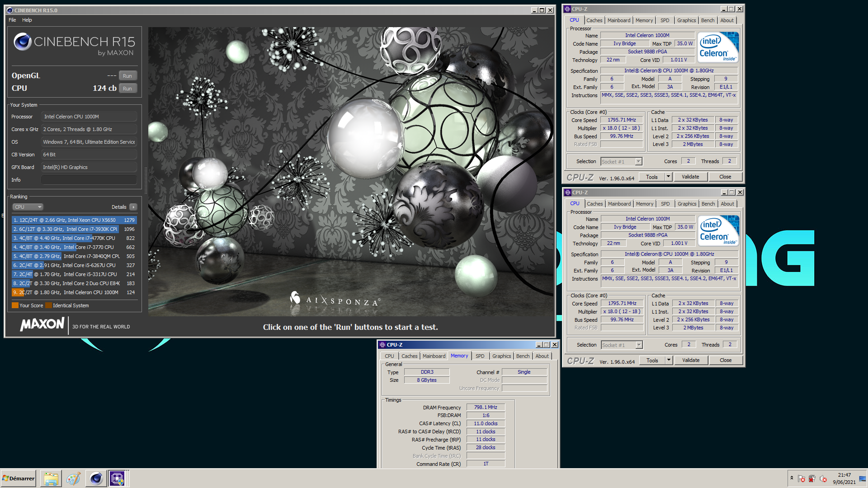Click Tools button in middle CPU-Z window
Screen dimensions: 868x488
point(652,361)
